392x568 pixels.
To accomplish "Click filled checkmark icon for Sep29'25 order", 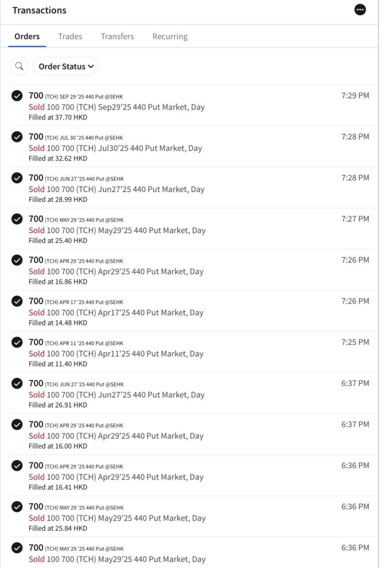I will tap(17, 96).
